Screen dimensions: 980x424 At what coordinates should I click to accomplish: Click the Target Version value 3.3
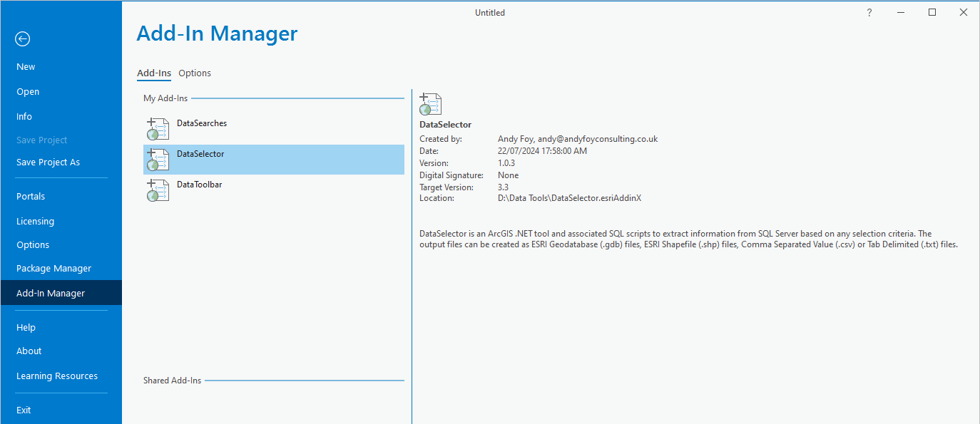[x=503, y=187]
